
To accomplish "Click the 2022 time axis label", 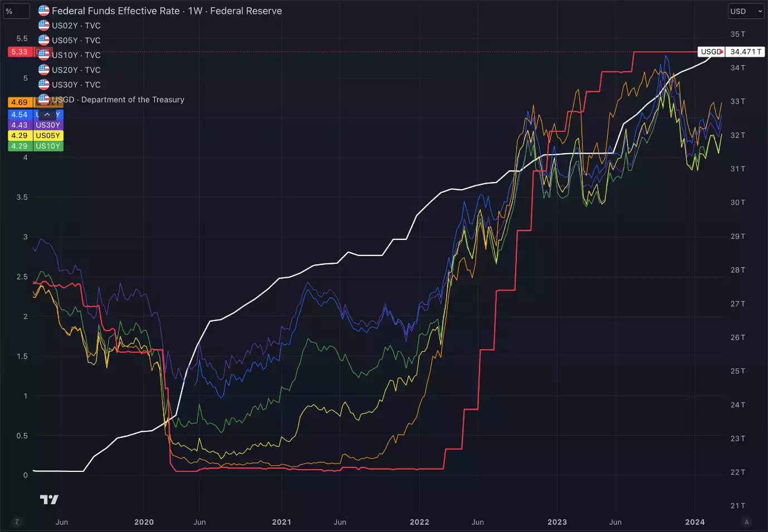I will [x=419, y=522].
